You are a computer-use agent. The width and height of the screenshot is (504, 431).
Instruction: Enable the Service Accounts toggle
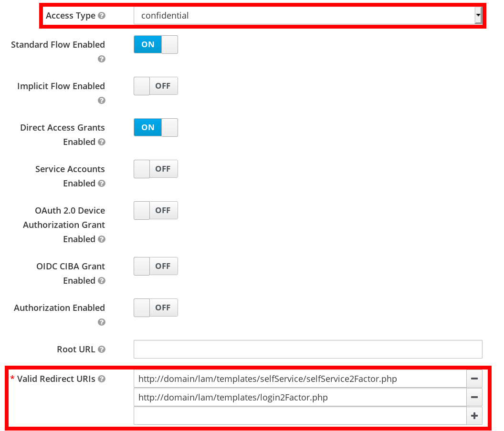pos(156,169)
